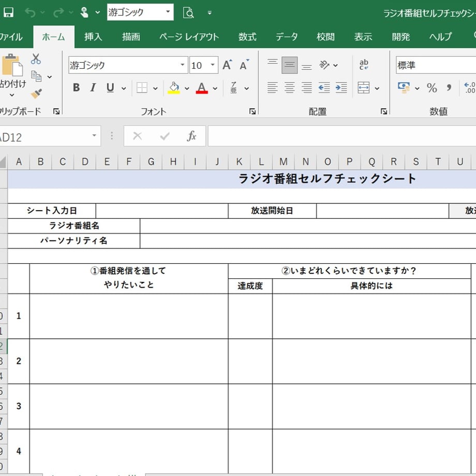
Task: Open the 挿入 tab
Action: (x=93, y=37)
